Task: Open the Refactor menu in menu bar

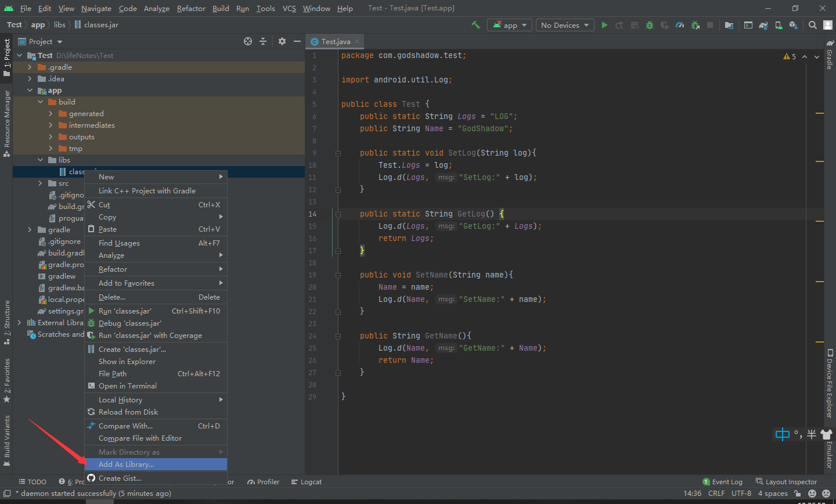Action: 191,8
